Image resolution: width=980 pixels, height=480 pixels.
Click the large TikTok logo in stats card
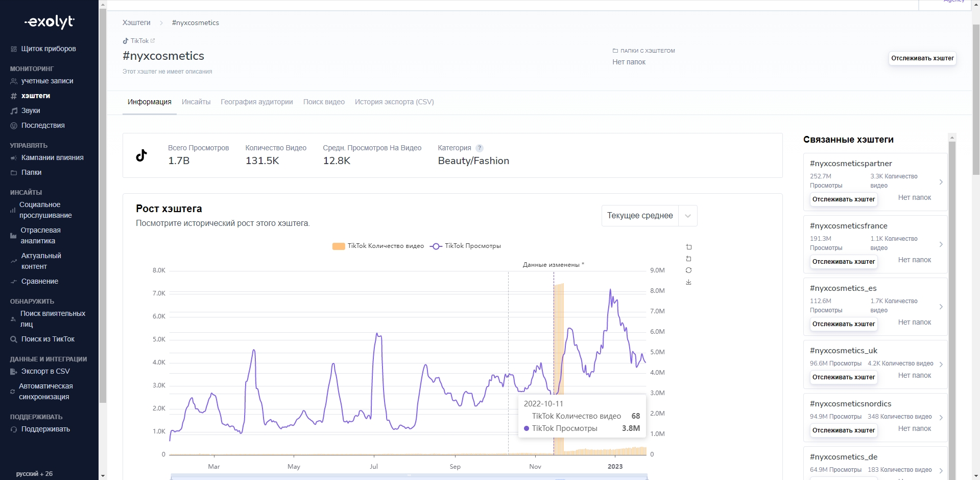pyautogui.click(x=141, y=155)
